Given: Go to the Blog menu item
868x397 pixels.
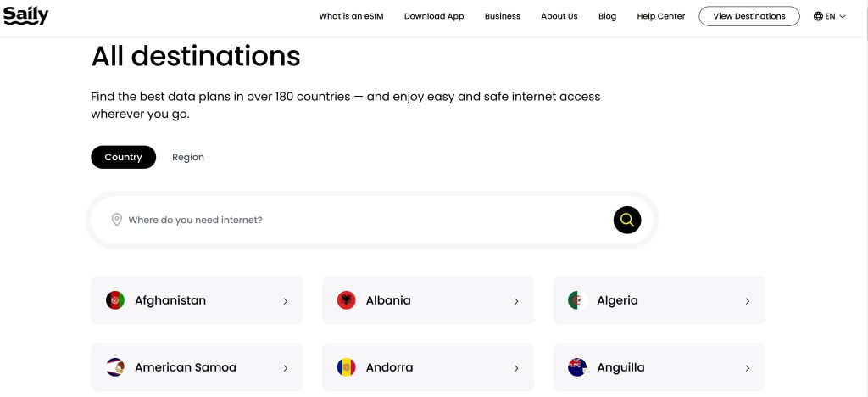Looking at the screenshot, I should point(607,17).
